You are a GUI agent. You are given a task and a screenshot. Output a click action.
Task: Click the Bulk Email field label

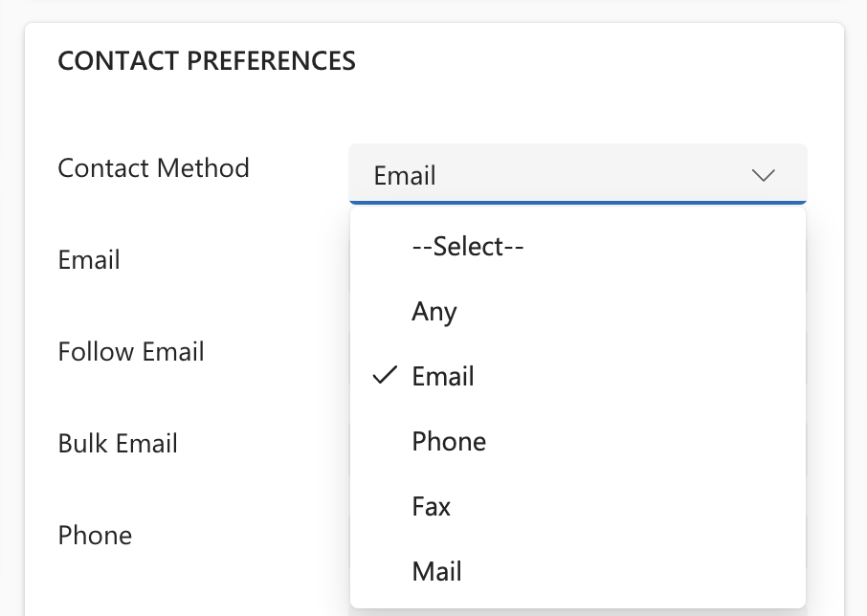click(118, 444)
